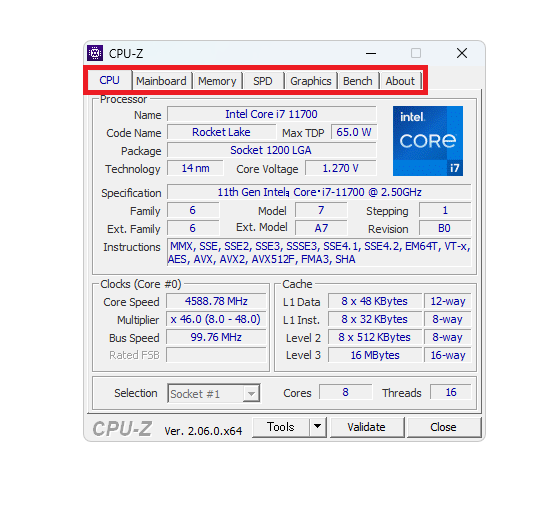Click the CPU-Z app icon in title bar

[x=95, y=53]
